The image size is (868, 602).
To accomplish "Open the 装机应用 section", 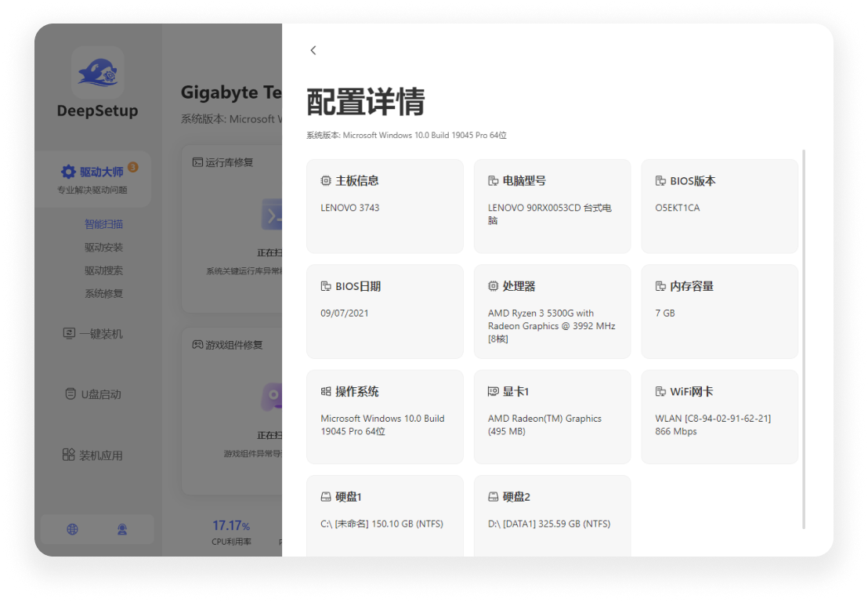I will click(x=93, y=455).
